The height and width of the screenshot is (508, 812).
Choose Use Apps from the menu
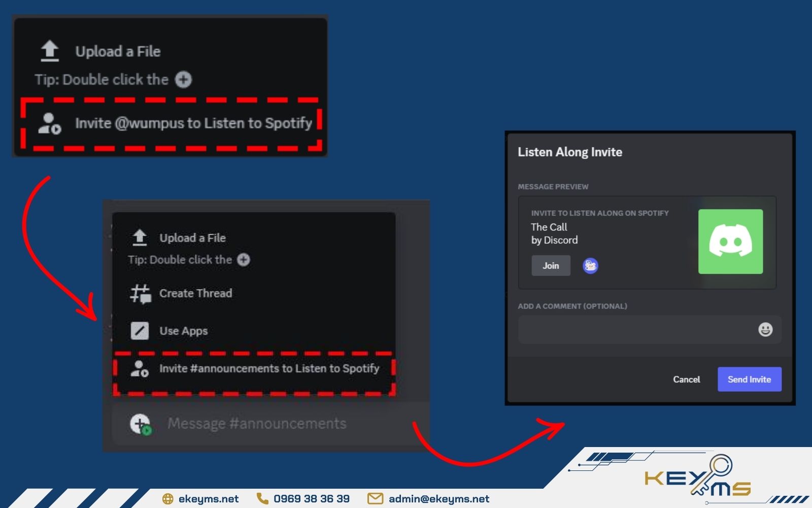point(183,331)
